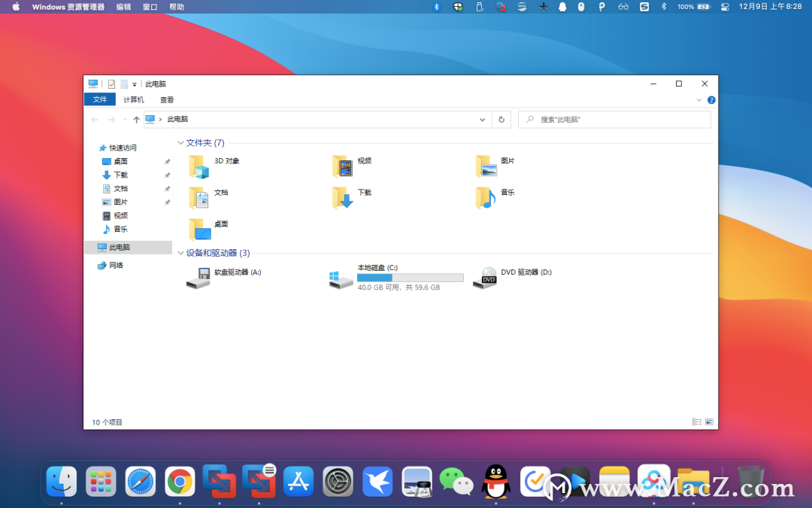The width and height of the screenshot is (812, 508).
Task: Open WeChat from the Dock
Action: (x=456, y=482)
